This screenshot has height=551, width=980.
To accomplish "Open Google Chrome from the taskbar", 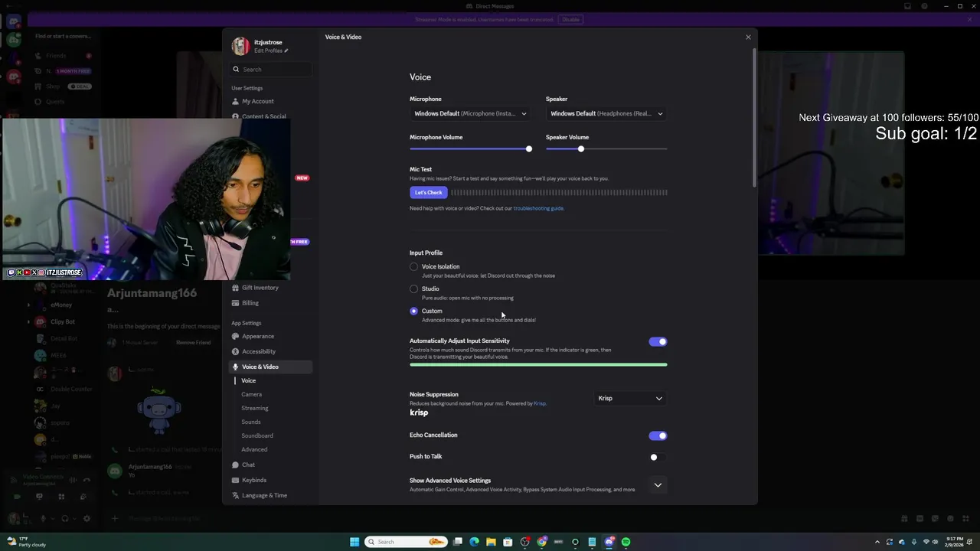I will tap(542, 542).
